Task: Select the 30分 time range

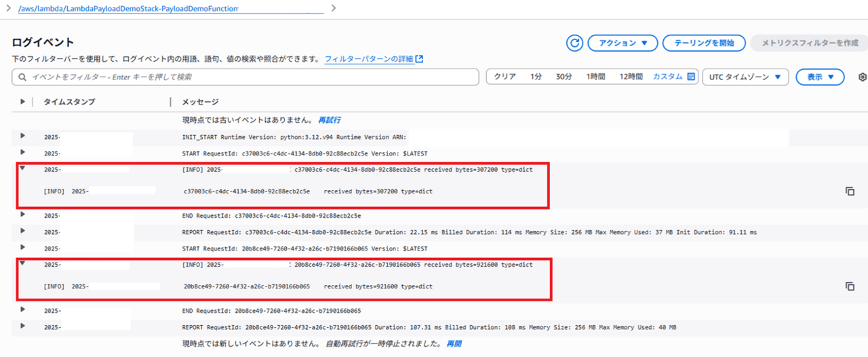Action: click(564, 77)
